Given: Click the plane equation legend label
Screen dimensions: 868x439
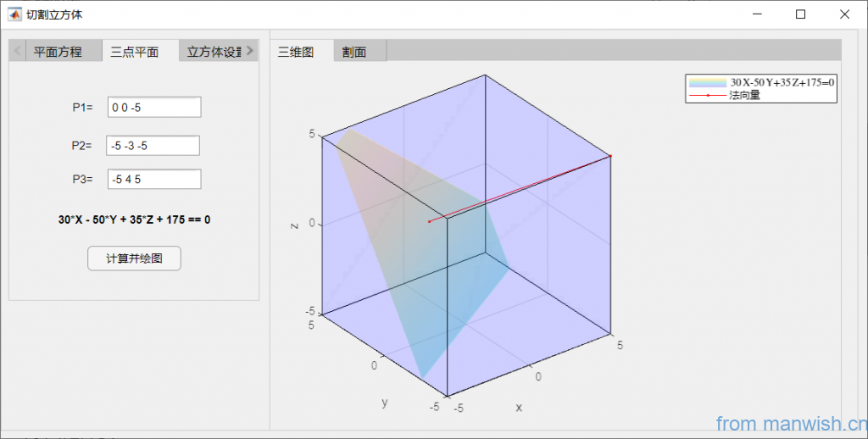Looking at the screenshot, I should 782,82.
